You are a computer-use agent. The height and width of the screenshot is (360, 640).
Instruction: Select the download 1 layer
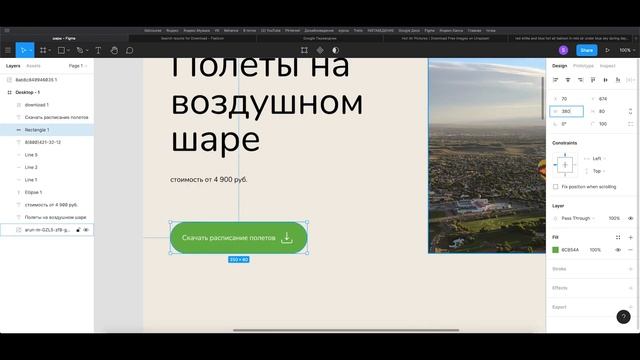pyautogui.click(x=47, y=105)
